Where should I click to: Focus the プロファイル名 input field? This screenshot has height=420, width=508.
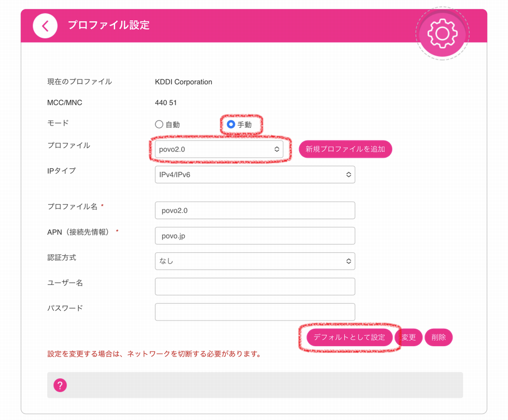coord(254,210)
